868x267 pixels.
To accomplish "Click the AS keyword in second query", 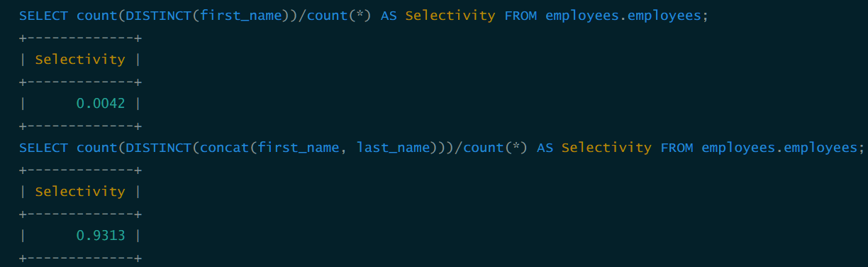I will tap(545, 148).
